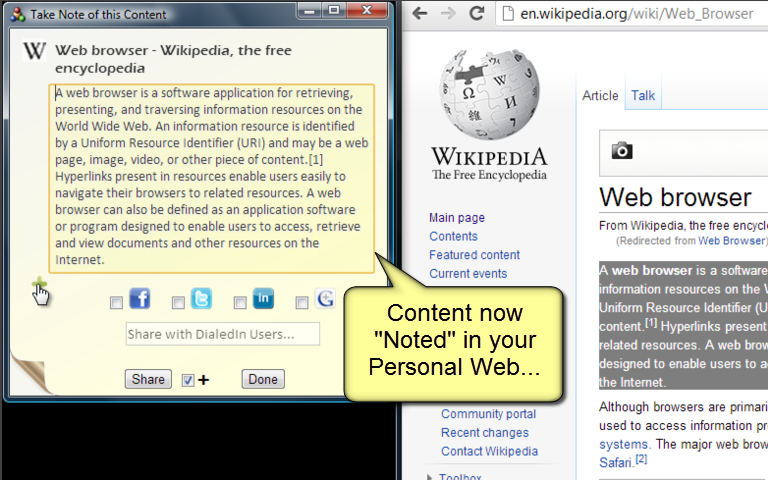Click the camera icon on the Wikipedia banner

[x=622, y=150]
